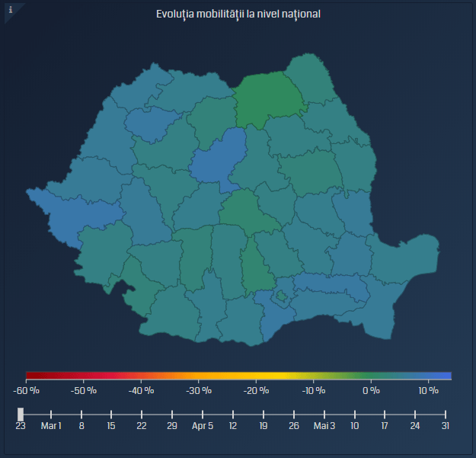The height and width of the screenshot is (458, 476).
Task: Select the 12 tick after Apr 5
Action: tap(233, 414)
